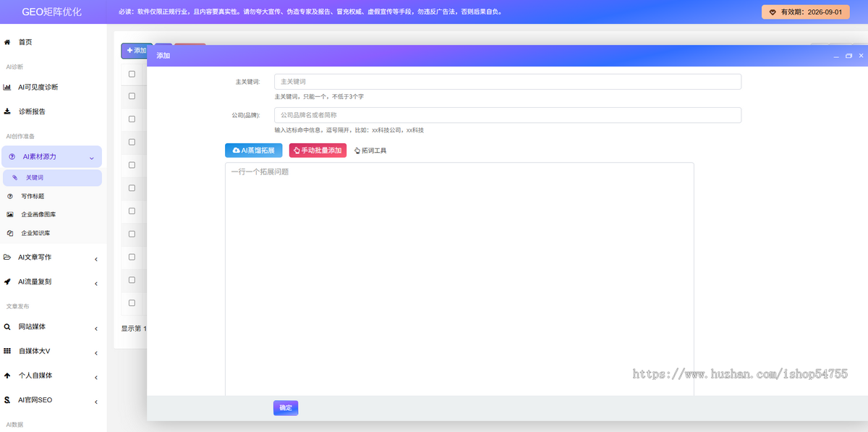This screenshot has width=868, height=432.
Task: Click the picture icon beside 企业画像图库
Action: click(10, 214)
